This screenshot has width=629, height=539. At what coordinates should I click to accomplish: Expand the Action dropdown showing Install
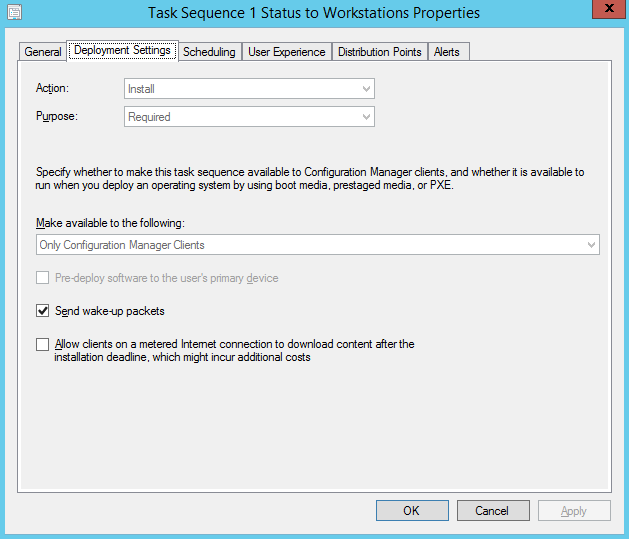point(249,89)
